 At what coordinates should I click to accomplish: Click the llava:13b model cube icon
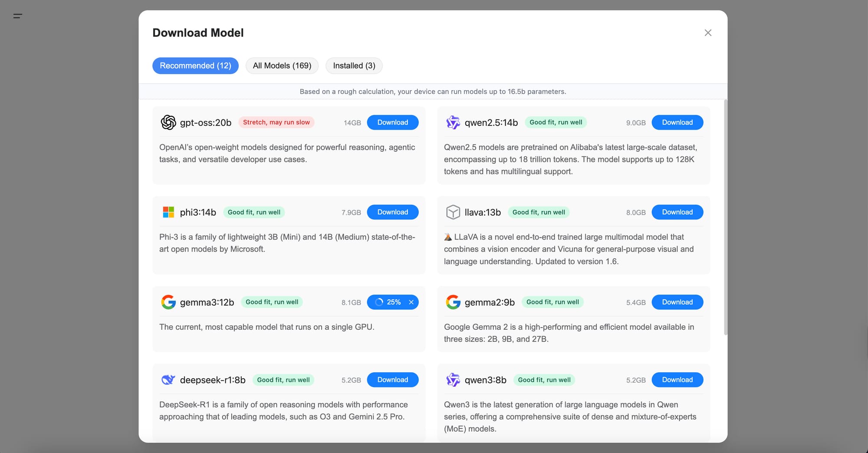pyautogui.click(x=453, y=212)
